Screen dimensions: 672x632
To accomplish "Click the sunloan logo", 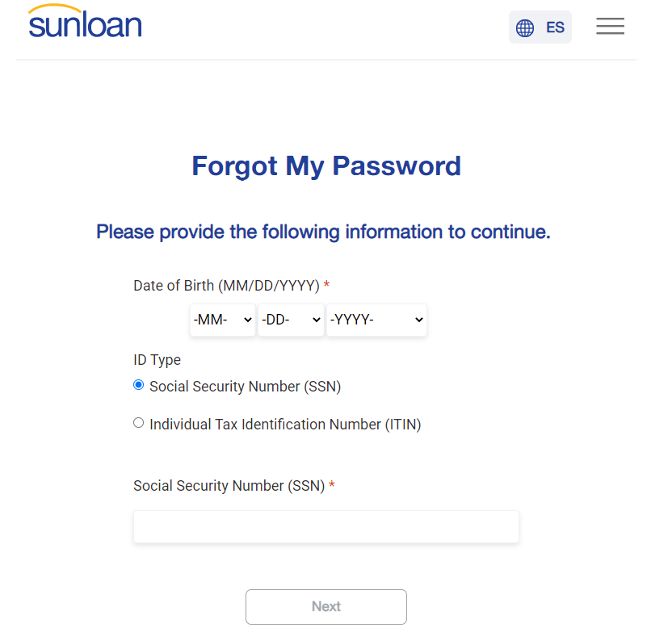I will pyautogui.click(x=84, y=23).
